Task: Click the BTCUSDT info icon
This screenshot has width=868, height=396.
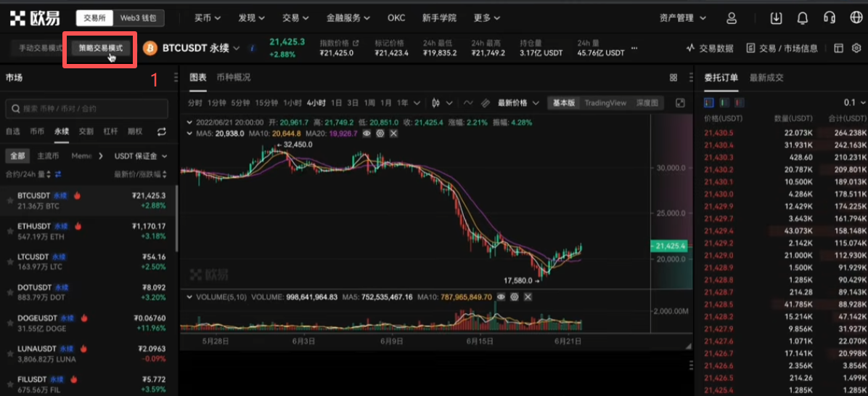Action: tap(253, 48)
